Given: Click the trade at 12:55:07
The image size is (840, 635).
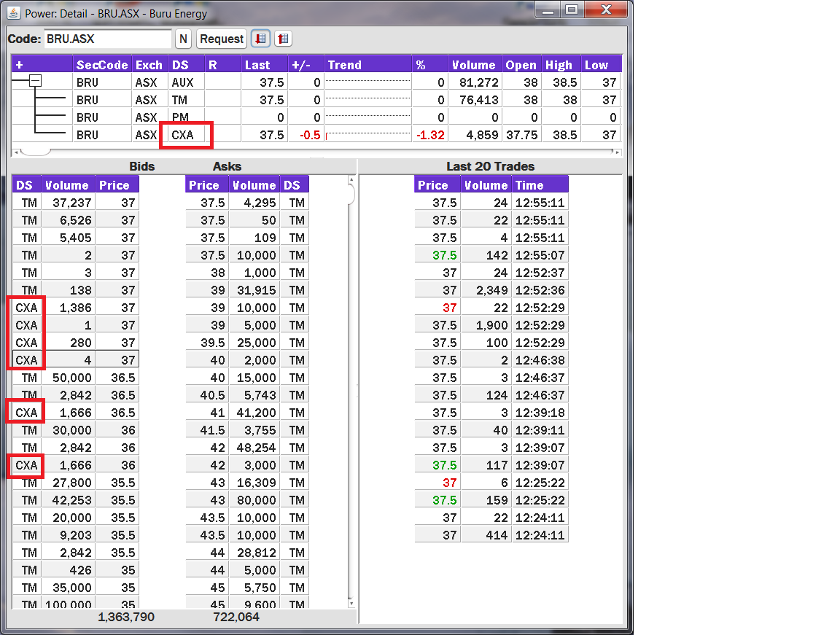Looking at the screenshot, I should 491,255.
